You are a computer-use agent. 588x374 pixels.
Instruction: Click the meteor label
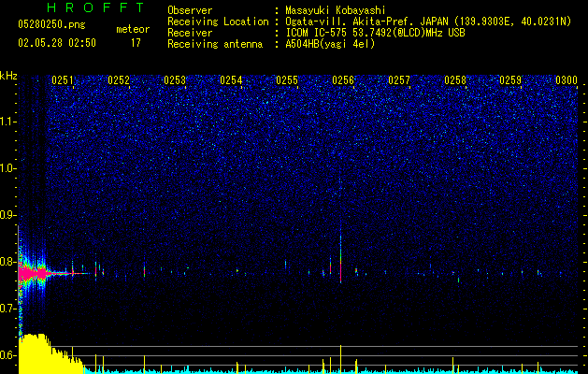[133, 29]
